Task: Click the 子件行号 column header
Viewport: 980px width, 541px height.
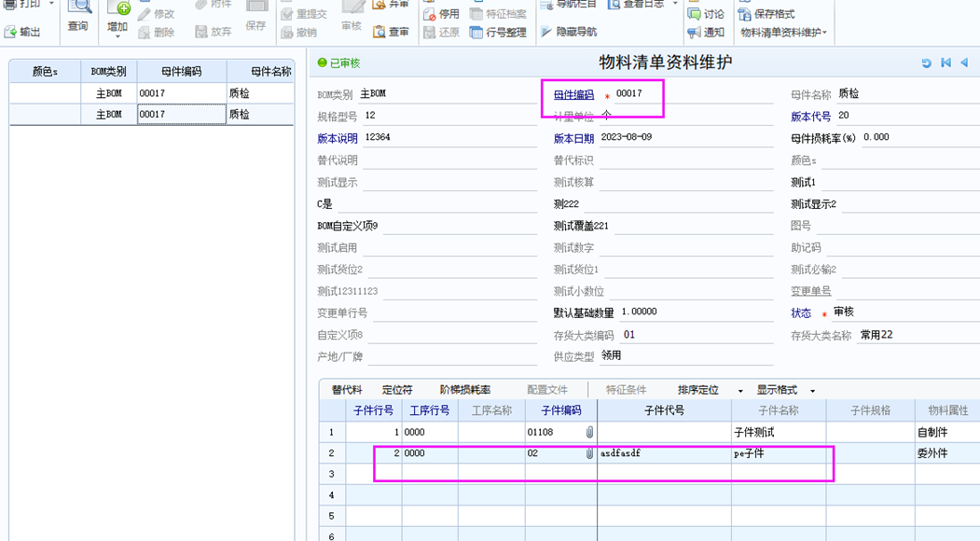Action: [x=374, y=410]
